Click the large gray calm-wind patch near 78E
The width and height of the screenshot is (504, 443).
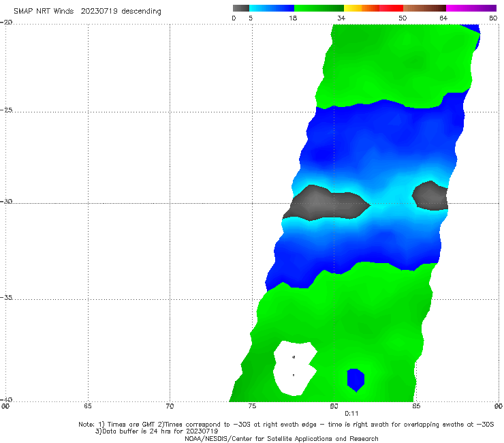325,203
